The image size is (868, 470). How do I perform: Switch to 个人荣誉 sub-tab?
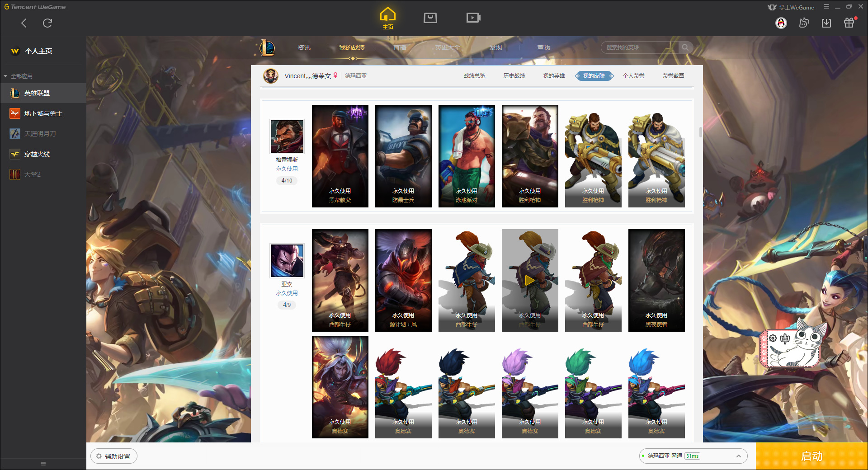coord(633,76)
